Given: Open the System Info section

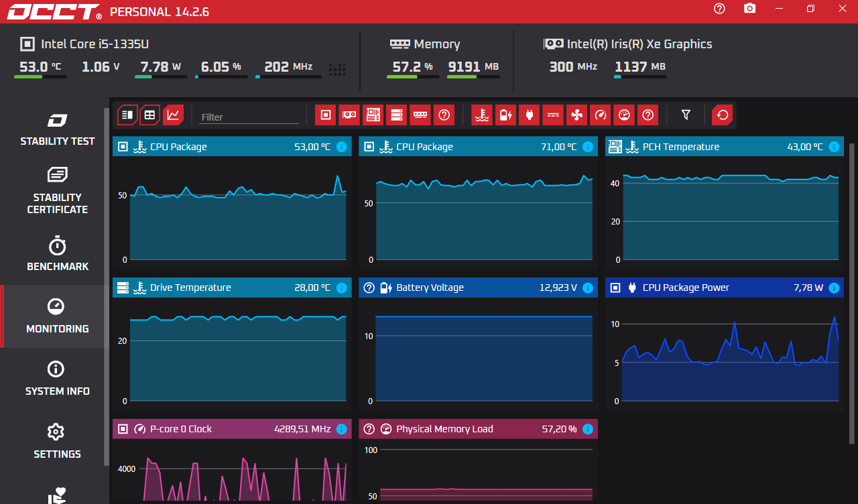Looking at the screenshot, I should point(58,379).
